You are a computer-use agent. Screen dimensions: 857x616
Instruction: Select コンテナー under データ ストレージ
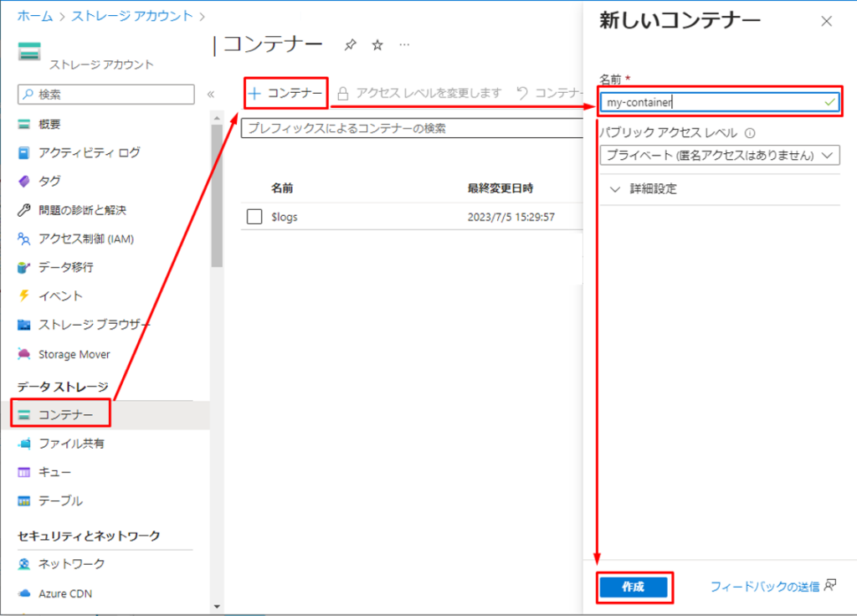coord(65,415)
